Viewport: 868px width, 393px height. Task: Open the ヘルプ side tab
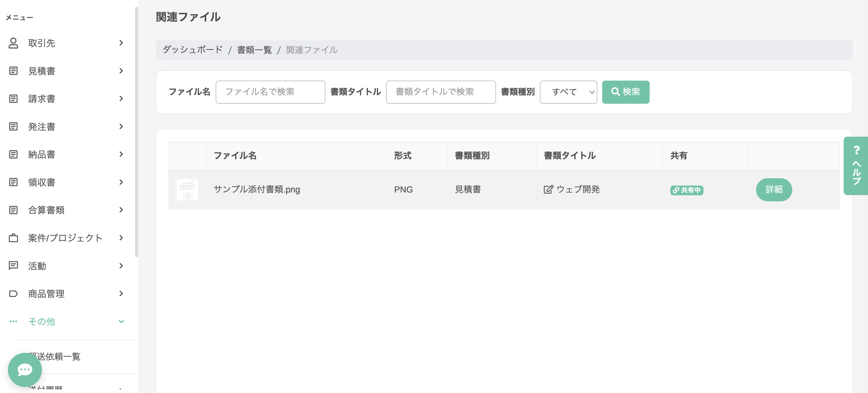point(856,165)
